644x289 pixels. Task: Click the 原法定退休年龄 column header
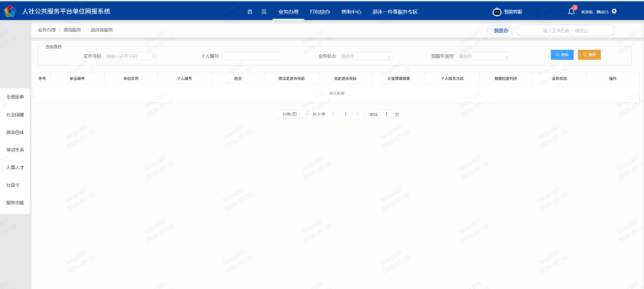pos(292,78)
